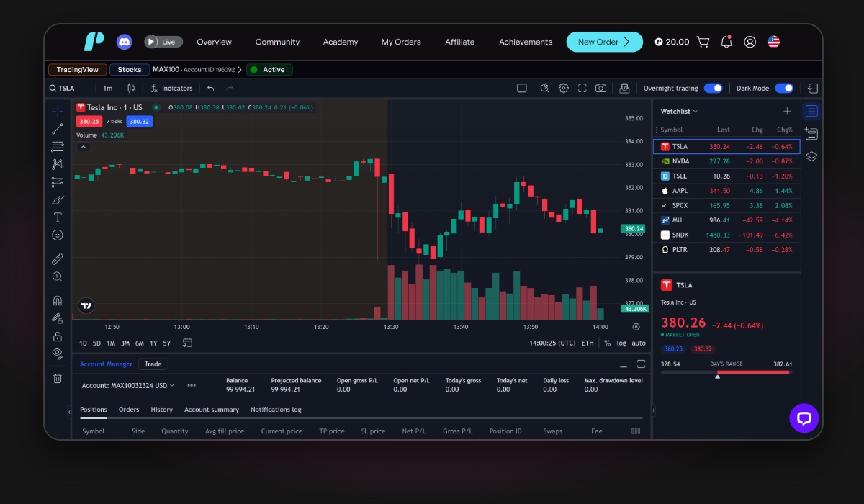Open the live chat support bubble
Viewport: 864px width, 504px height.
[x=804, y=418]
